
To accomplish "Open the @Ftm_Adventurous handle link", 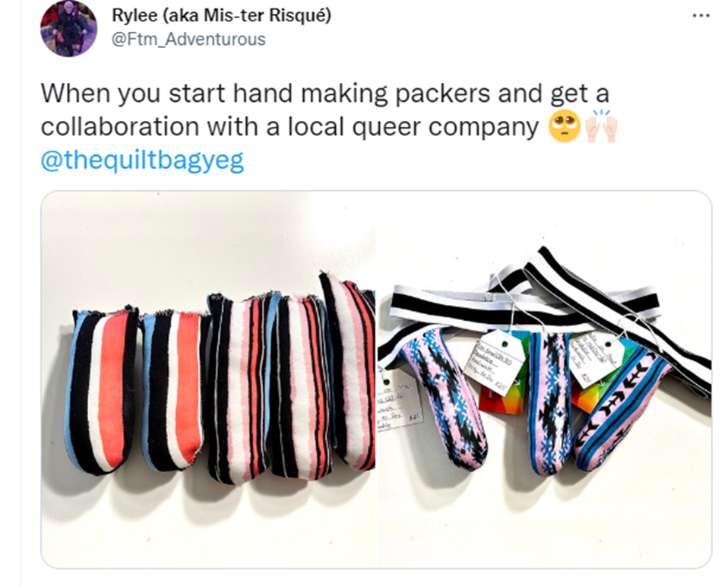I will tap(188, 40).
